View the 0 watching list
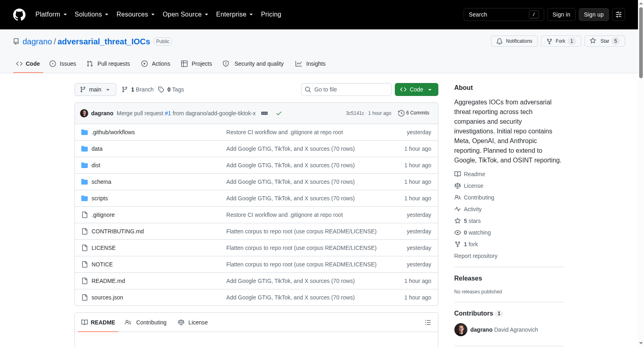 coord(473,233)
